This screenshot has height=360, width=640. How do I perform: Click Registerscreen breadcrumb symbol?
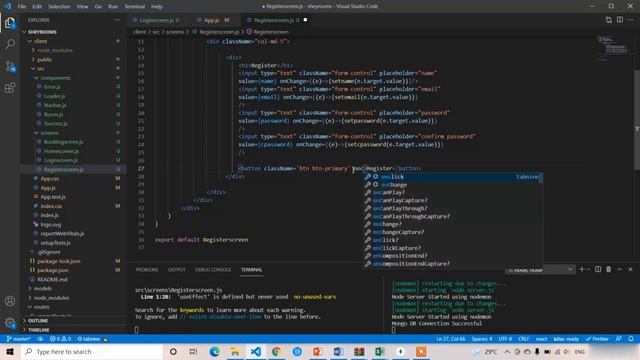click(268, 32)
